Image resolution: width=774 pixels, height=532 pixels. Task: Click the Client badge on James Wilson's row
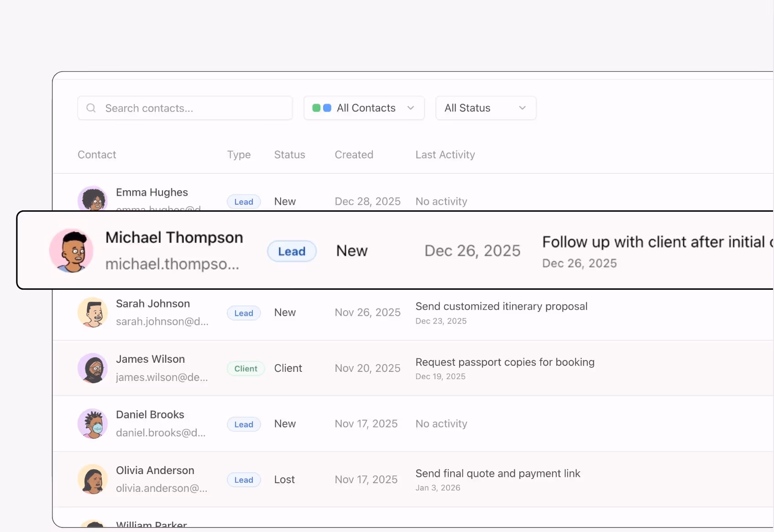click(246, 368)
